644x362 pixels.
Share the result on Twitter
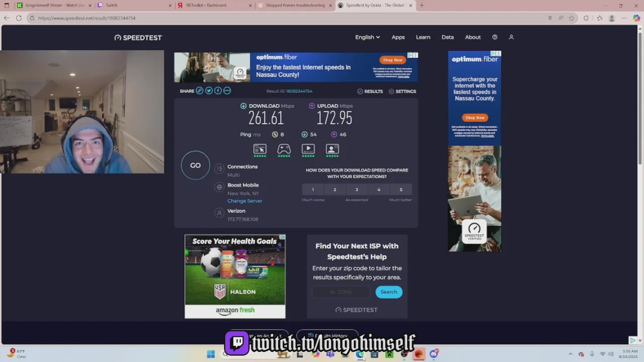209,91
